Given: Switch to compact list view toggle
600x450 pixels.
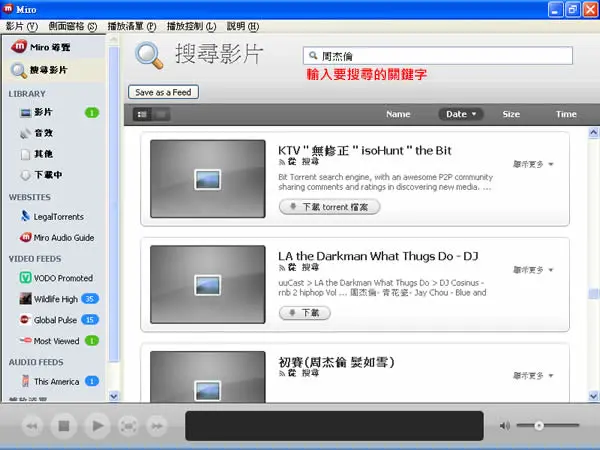Looking at the screenshot, I should (x=161, y=114).
